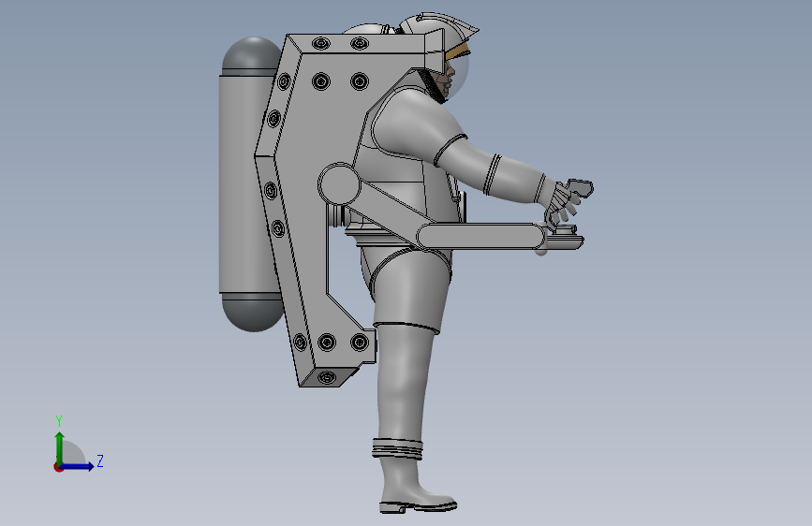Select the horizontal armrest bar
812x526 pixels.
(x=480, y=237)
